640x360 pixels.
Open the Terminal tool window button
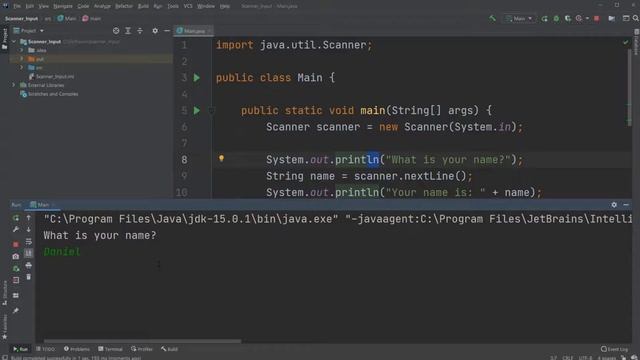(x=110, y=349)
